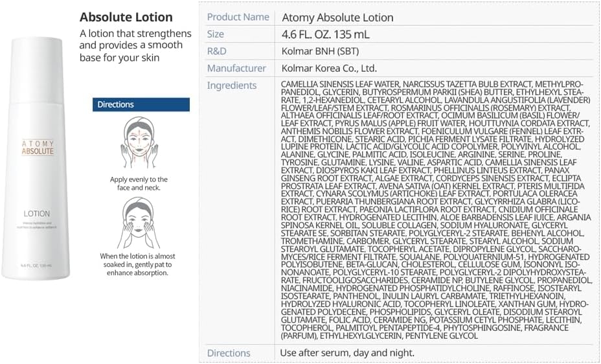
Task: Click the 'Absolute Lotion' heading
Action: 126,17
